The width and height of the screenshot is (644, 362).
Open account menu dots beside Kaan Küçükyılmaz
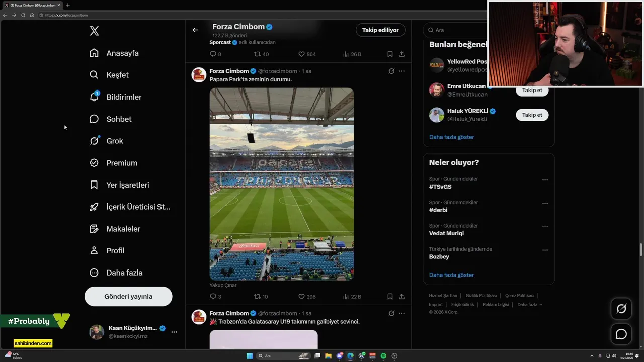click(174, 332)
